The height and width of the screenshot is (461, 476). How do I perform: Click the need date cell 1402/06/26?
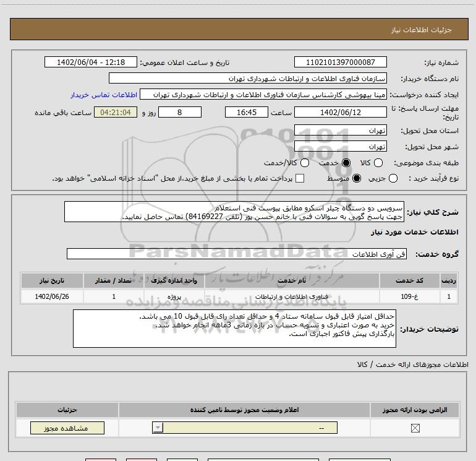tap(52, 296)
